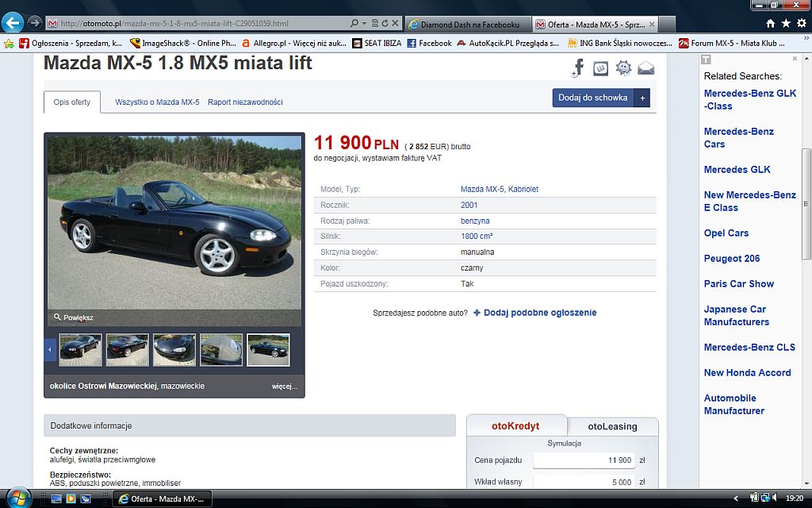Click the Windows Start orb
The height and width of the screenshot is (508, 812).
tap(18, 498)
